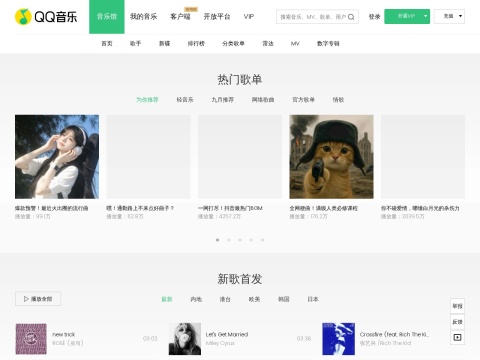Open the floating player icon at right
Image resolution: width=480 pixels, height=360 pixels.
pyautogui.click(x=457, y=337)
